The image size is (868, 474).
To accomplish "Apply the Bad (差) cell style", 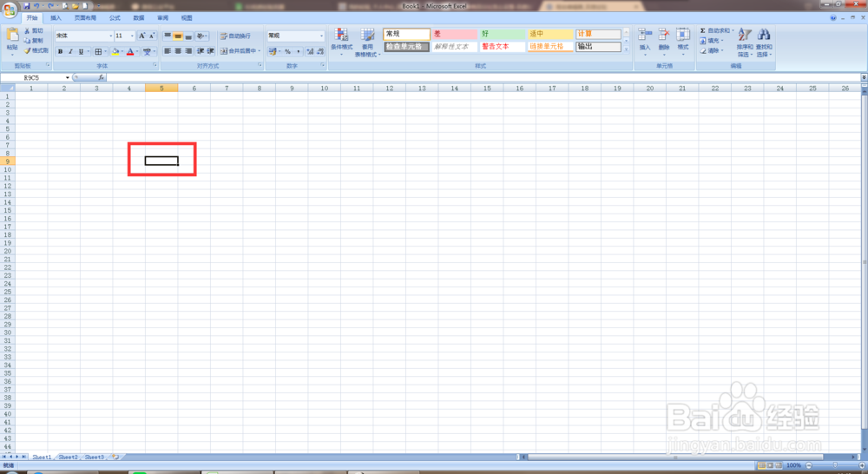I will 454,34.
